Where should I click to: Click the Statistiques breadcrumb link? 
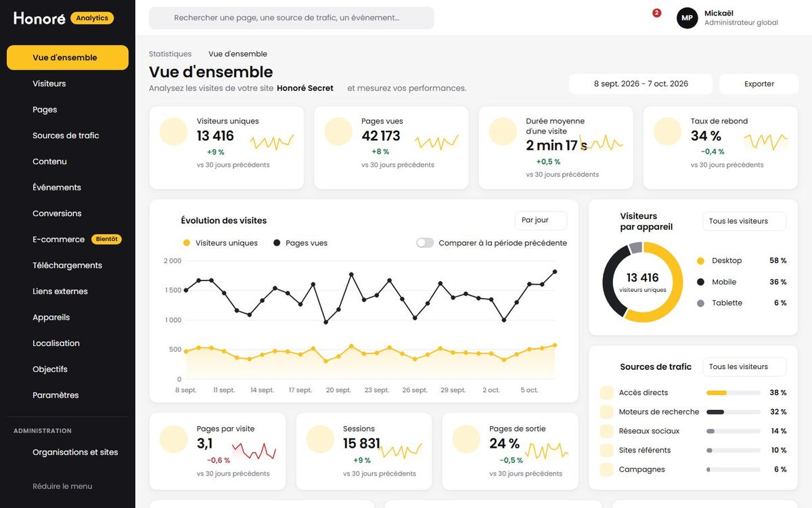pos(170,54)
